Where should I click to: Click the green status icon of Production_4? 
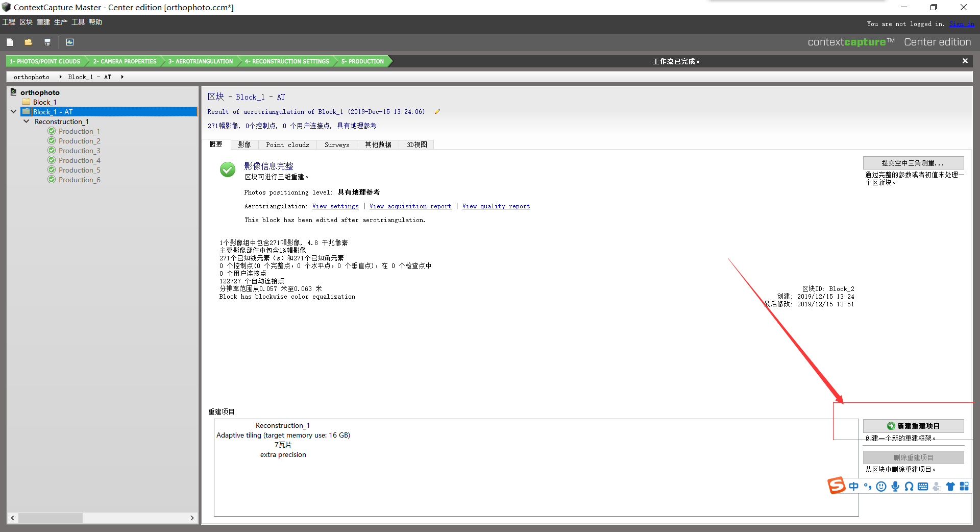[x=52, y=160]
